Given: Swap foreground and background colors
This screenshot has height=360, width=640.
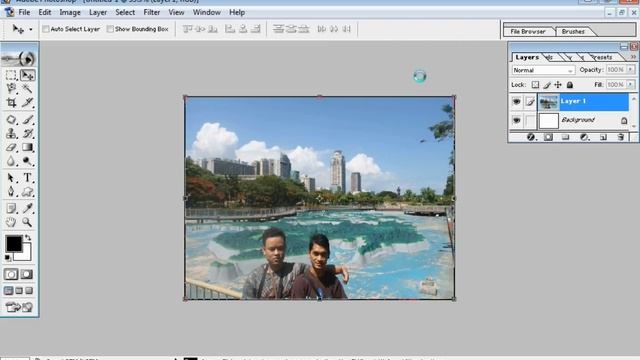Looking at the screenshot, I should tap(28, 238).
